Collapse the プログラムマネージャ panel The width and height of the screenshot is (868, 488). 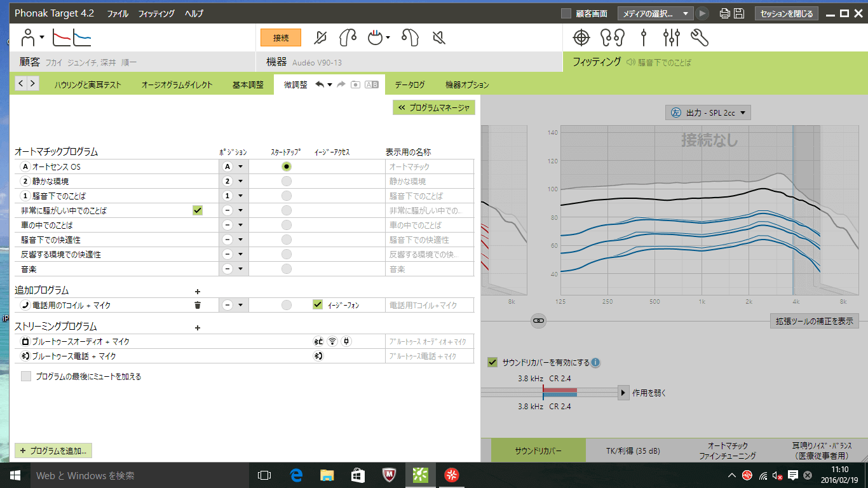pos(434,107)
